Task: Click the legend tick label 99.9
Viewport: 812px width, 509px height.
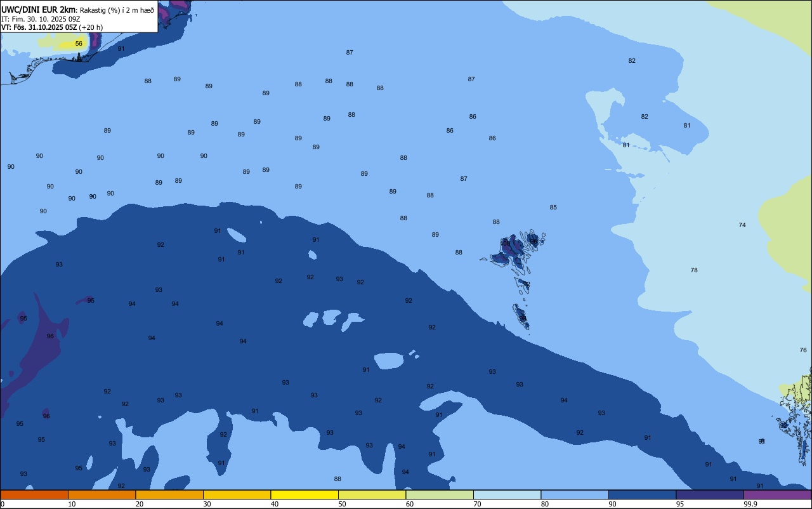Action: 750,504
